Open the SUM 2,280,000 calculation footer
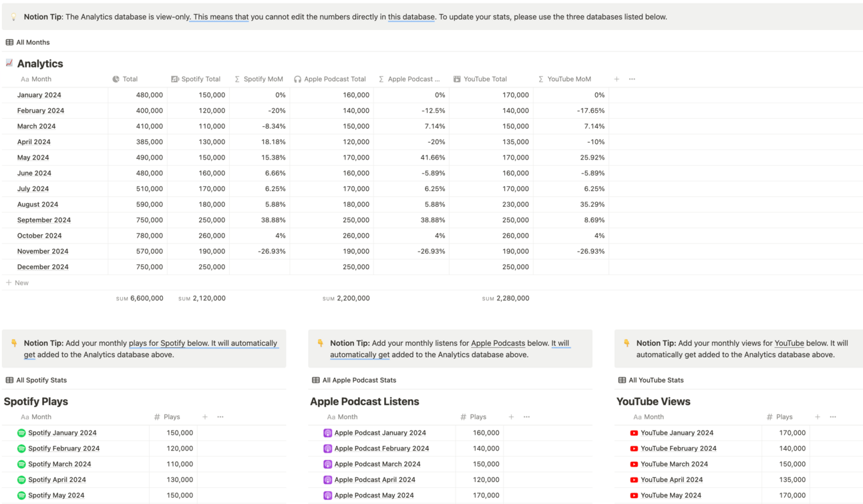 tap(506, 298)
